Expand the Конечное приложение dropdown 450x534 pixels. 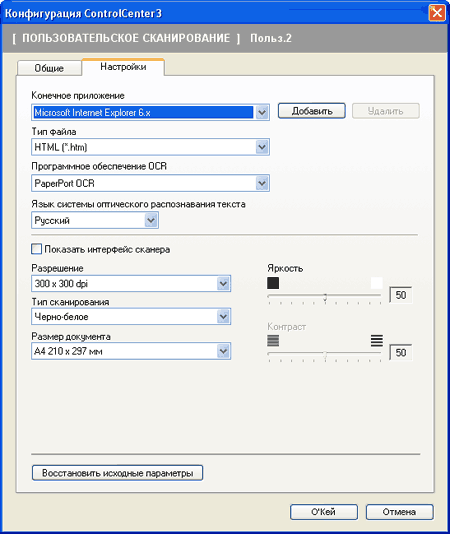click(262, 112)
